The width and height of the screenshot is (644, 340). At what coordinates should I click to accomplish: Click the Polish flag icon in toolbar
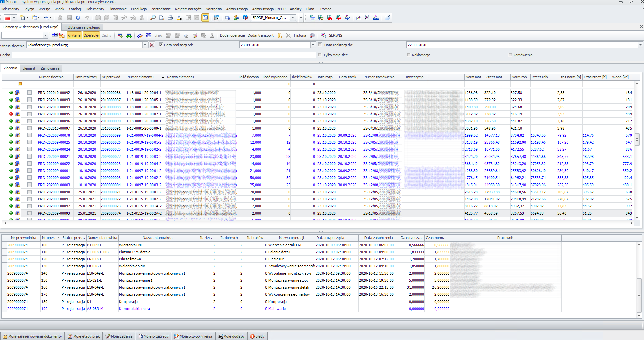pos(8,18)
